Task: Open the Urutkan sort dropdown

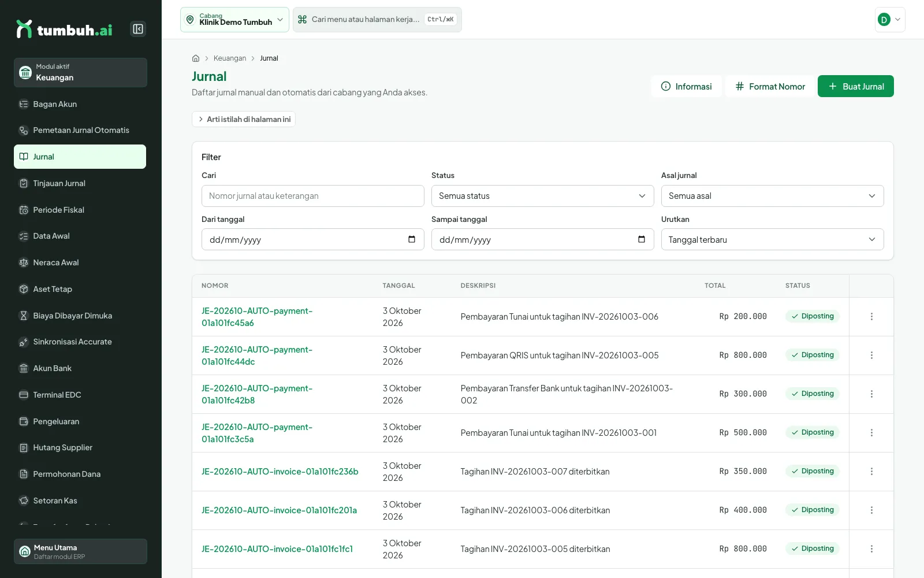Action: (x=772, y=239)
